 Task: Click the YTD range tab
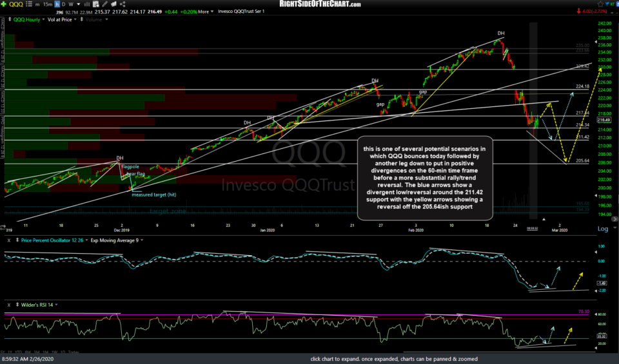[x=18, y=352]
